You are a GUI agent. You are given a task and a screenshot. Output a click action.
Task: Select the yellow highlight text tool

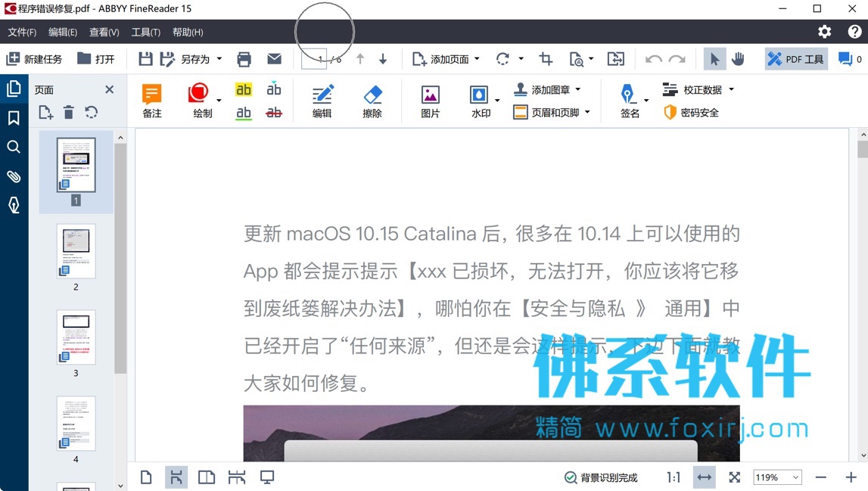point(244,89)
